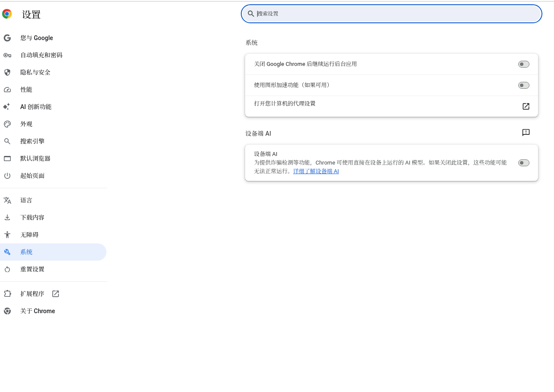Click the 系统 section heading in main pane

coord(252,43)
